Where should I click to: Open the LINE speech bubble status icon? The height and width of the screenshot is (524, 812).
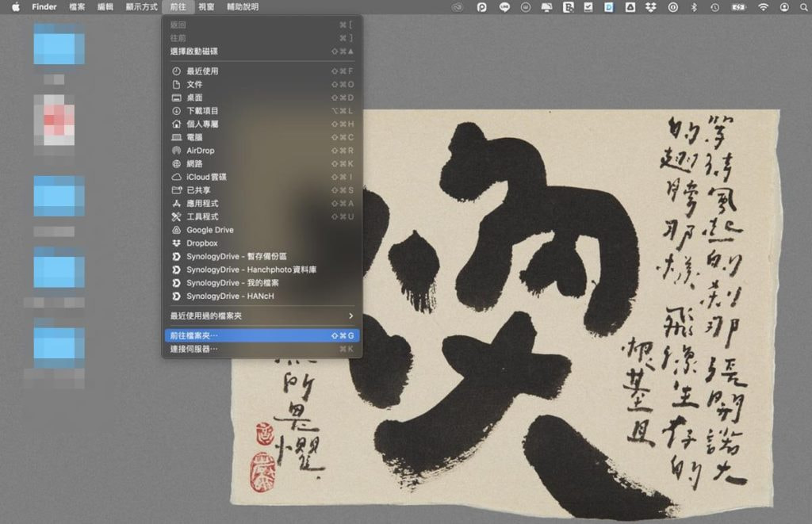(504, 7)
